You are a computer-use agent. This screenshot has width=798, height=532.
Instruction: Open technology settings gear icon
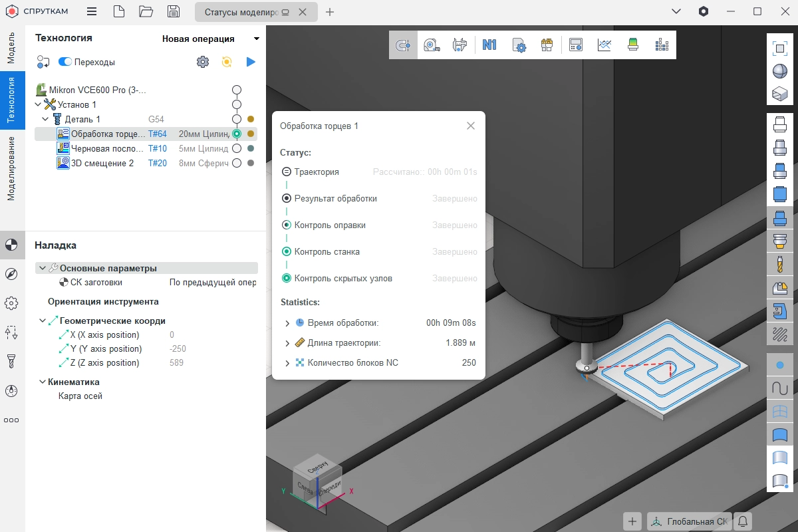202,62
